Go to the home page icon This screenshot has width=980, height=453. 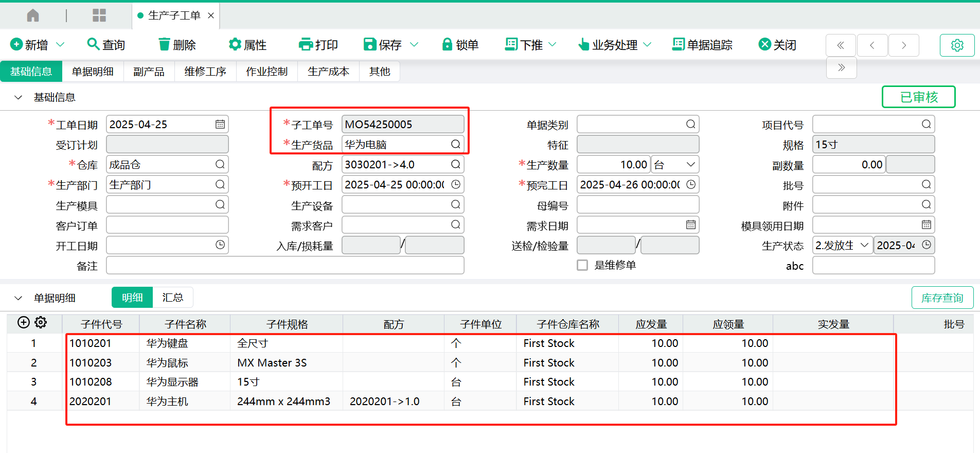click(33, 15)
